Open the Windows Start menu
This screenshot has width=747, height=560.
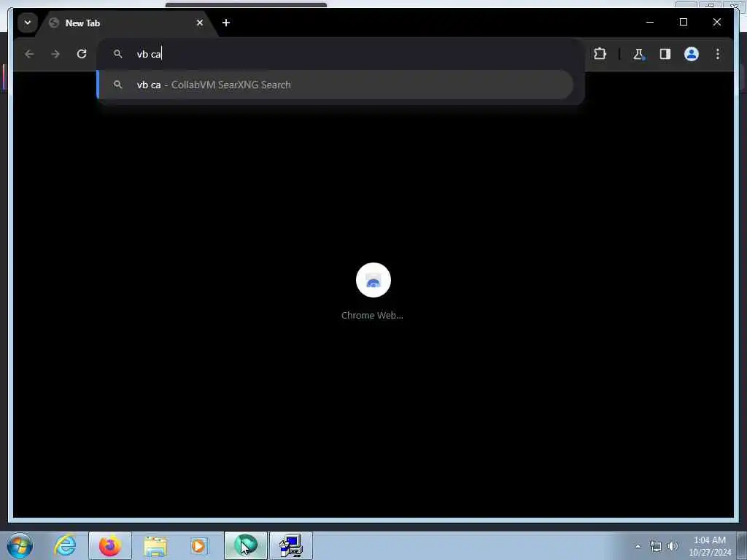pos(20,545)
